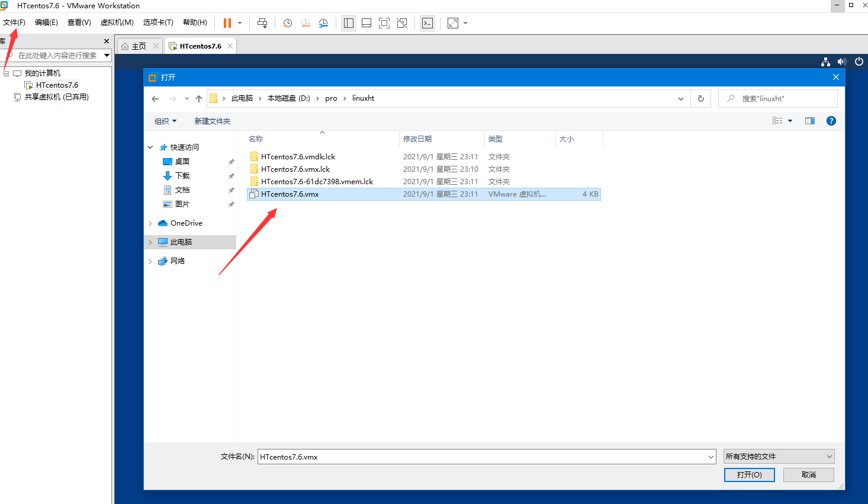The height and width of the screenshot is (504, 868).
Task: Open the 组织 dropdown menu
Action: coord(166,121)
